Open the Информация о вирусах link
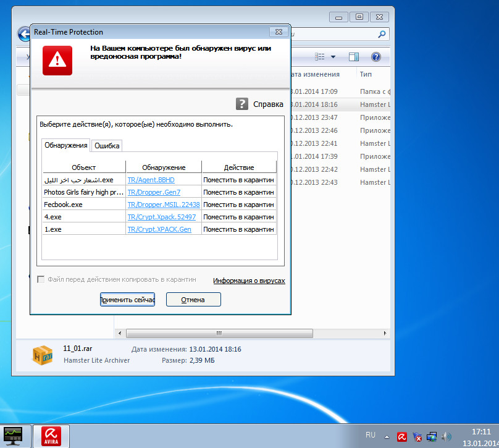The width and height of the screenshot is (499, 448). pos(249,281)
